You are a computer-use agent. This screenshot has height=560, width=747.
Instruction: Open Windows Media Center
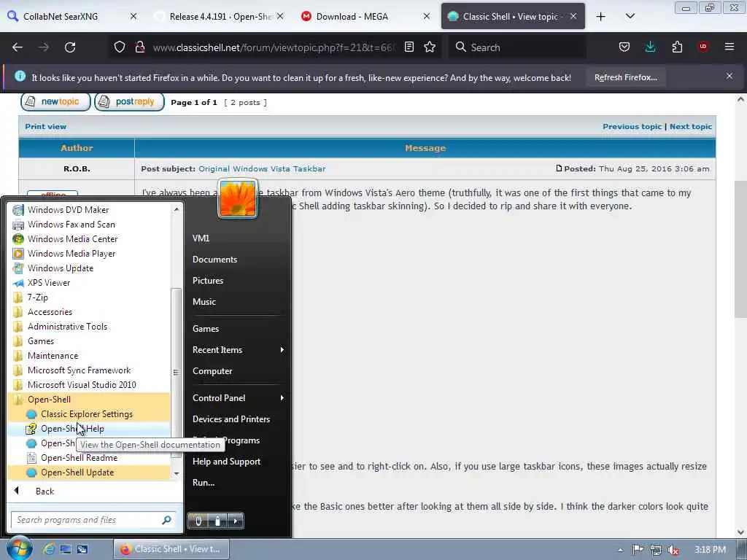click(x=89, y=239)
